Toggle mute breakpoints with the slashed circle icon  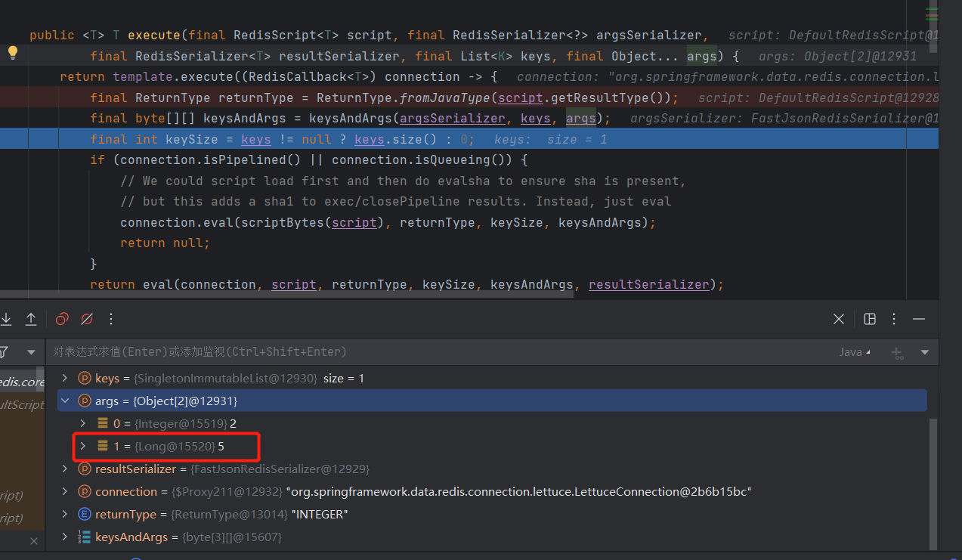(86, 318)
